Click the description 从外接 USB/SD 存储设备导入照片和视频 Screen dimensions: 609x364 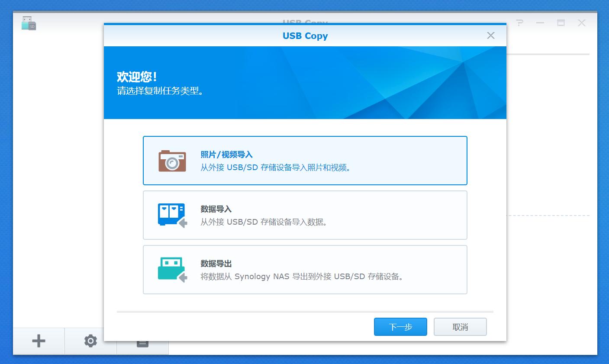point(275,168)
